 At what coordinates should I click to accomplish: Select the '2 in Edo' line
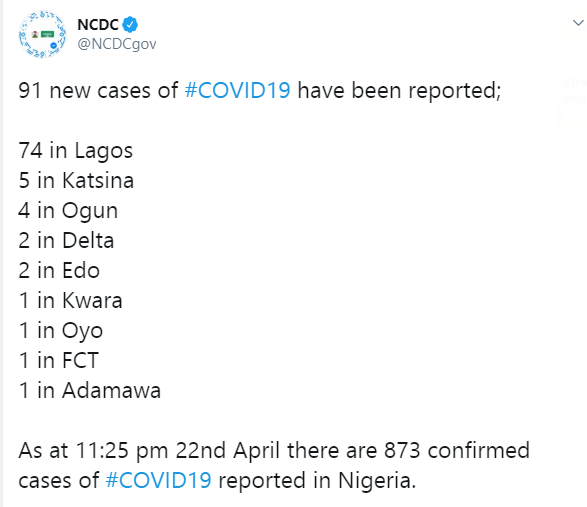pyautogui.click(x=59, y=270)
